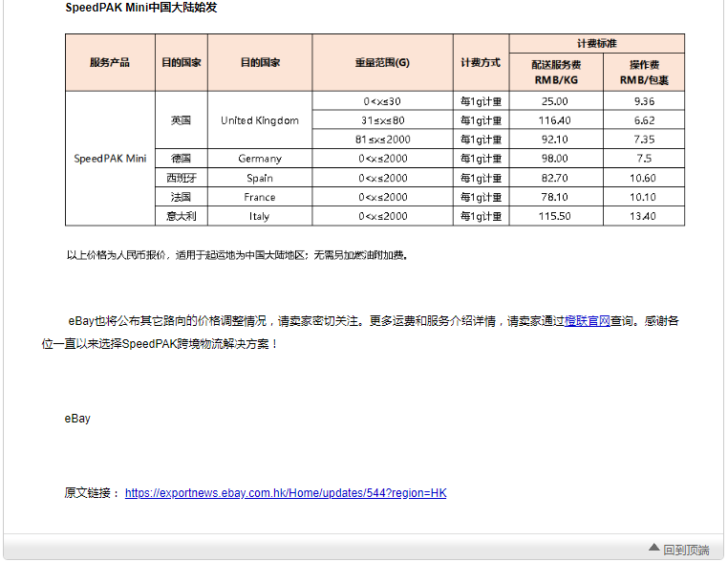Select the United Kingdom cell

(260, 120)
